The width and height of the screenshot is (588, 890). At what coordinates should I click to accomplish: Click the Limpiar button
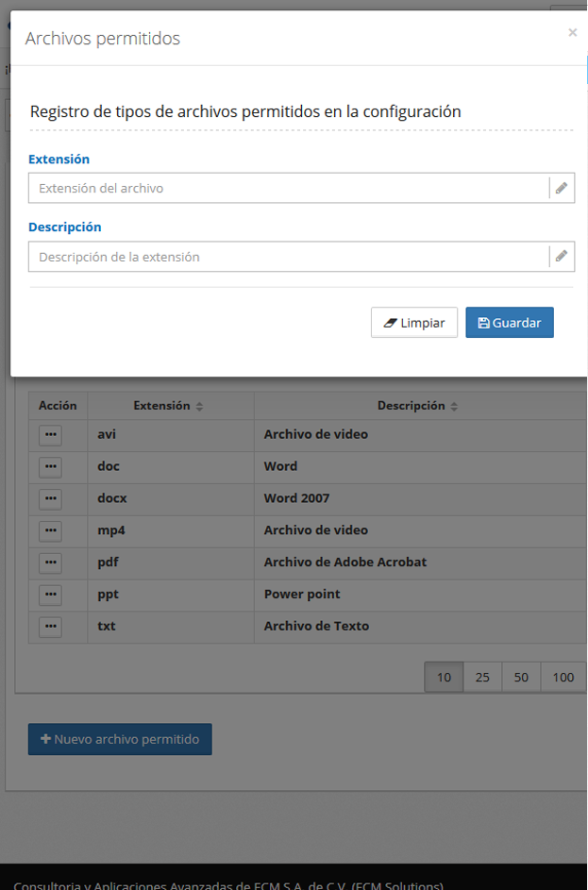[414, 323]
